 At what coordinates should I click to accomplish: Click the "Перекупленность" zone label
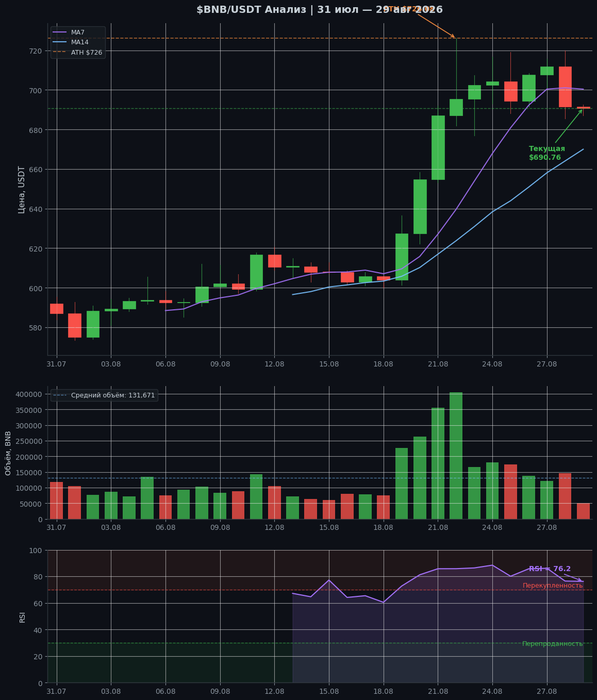(553, 586)
